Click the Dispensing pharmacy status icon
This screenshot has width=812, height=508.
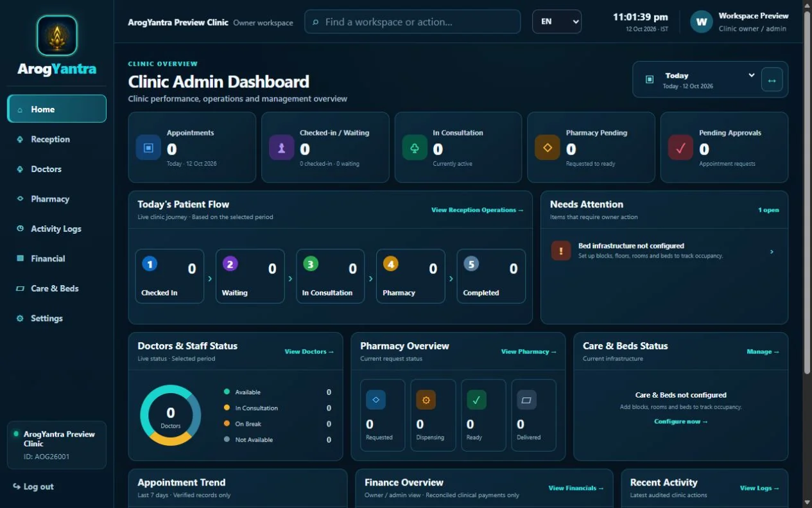coord(426,399)
